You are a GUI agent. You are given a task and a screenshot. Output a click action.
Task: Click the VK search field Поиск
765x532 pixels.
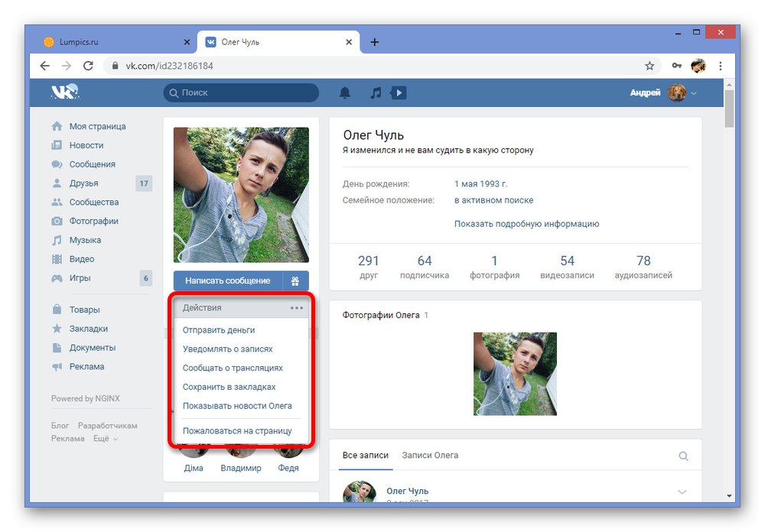[x=241, y=92]
